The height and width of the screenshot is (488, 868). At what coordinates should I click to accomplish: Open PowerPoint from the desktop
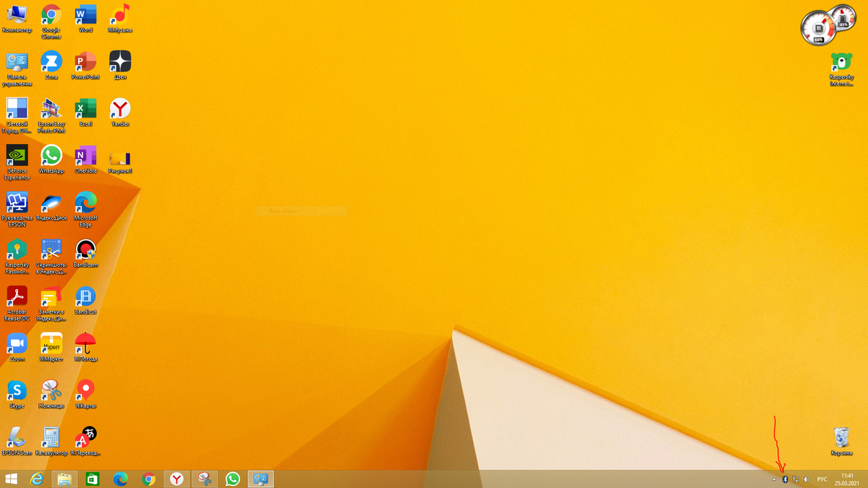point(85,66)
